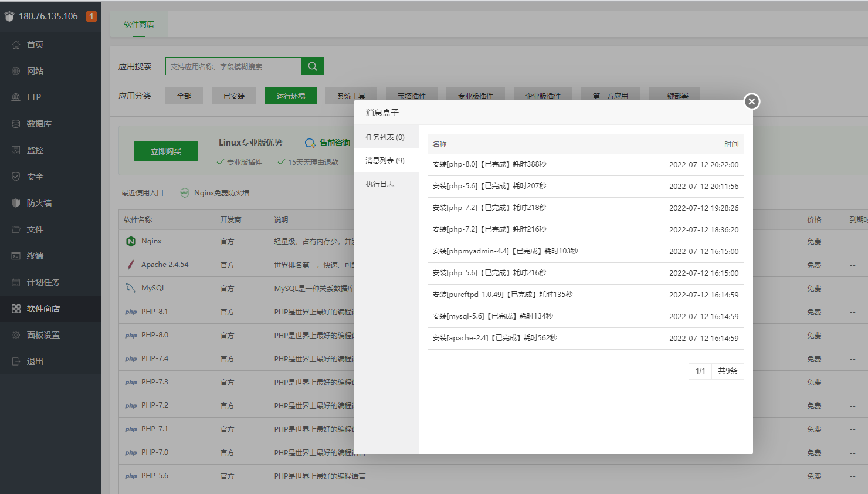This screenshot has width=868, height=494.
Task: Click the 1/1 pagination indicator
Action: point(700,371)
